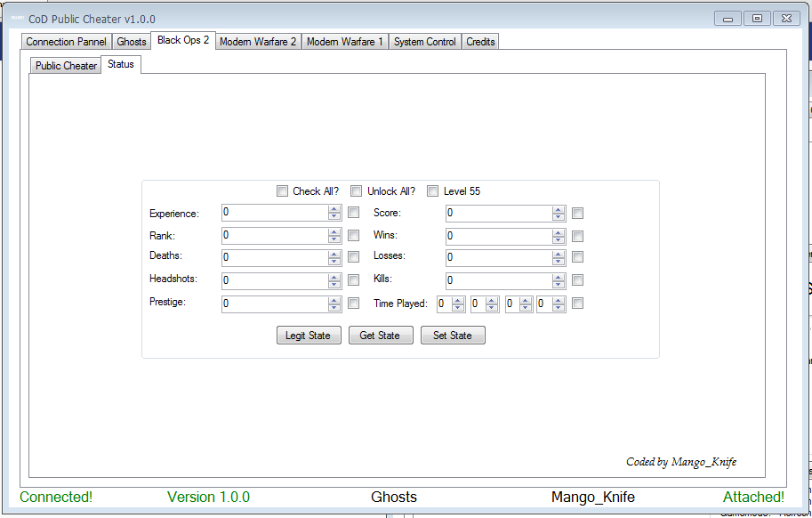Click the Attached! status text
The width and height of the screenshot is (812, 518).
point(753,497)
